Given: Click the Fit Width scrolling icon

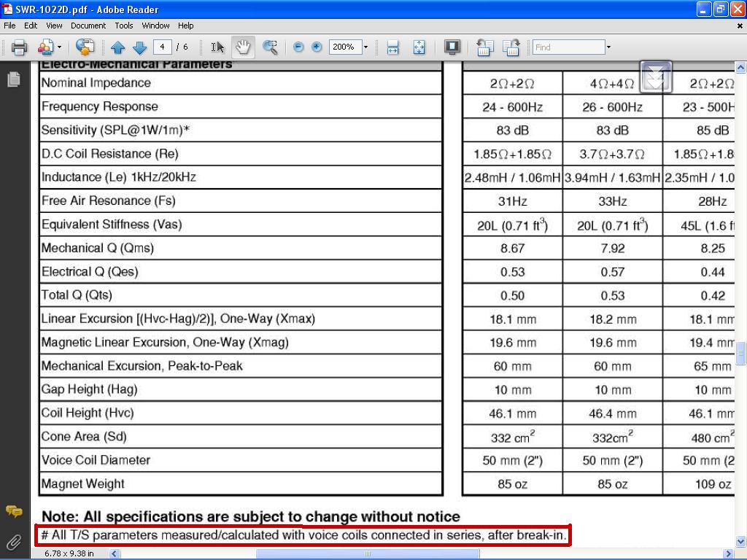Looking at the screenshot, I should pos(392,47).
